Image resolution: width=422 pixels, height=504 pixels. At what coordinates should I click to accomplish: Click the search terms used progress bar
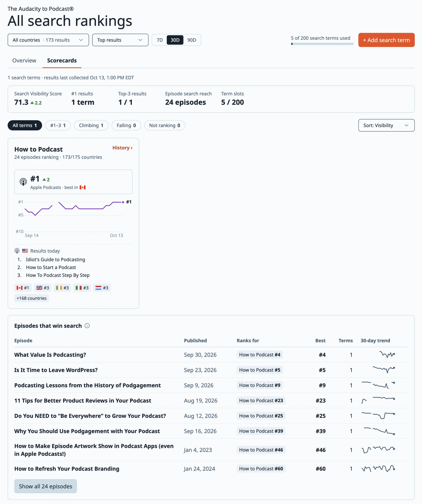[x=322, y=44]
